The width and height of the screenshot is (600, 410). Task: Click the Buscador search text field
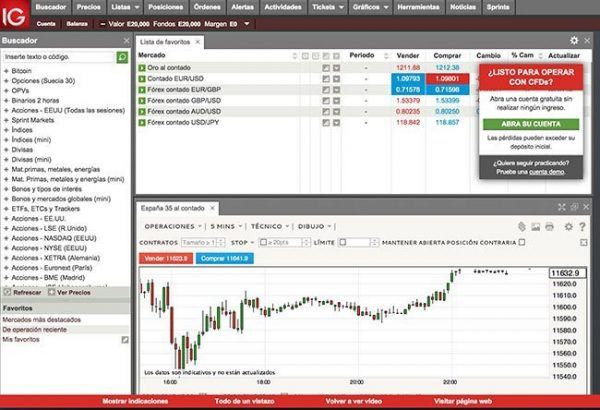pos(59,57)
